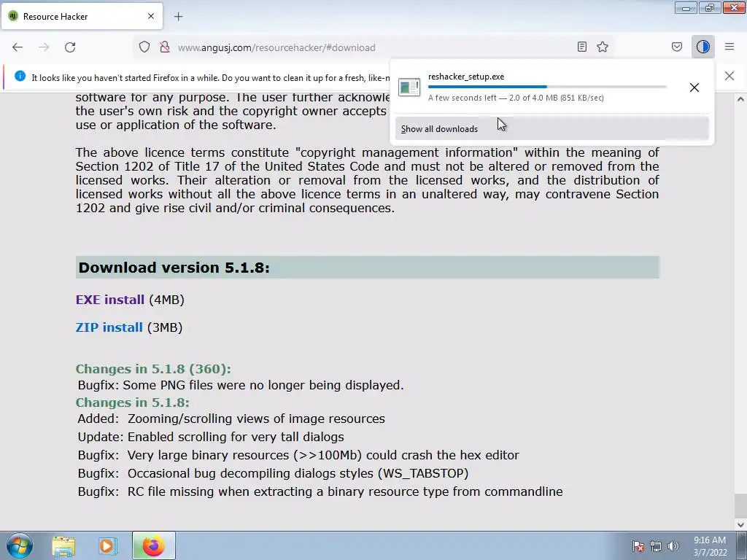Viewport: 747px width, 560px height.
Task: Click the taskbar clock
Action: click(x=710, y=546)
